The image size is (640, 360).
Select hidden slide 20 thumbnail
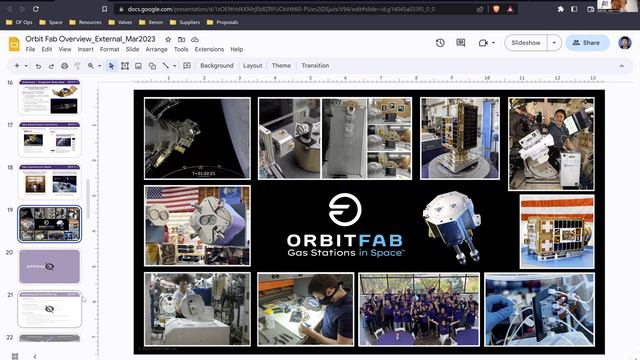(49, 267)
